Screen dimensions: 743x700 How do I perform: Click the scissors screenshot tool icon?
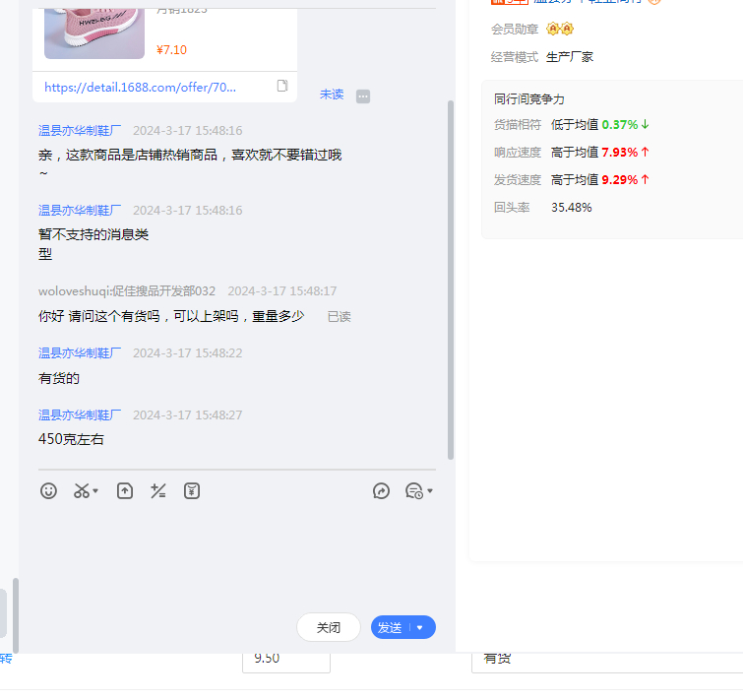pyautogui.click(x=82, y=490)
